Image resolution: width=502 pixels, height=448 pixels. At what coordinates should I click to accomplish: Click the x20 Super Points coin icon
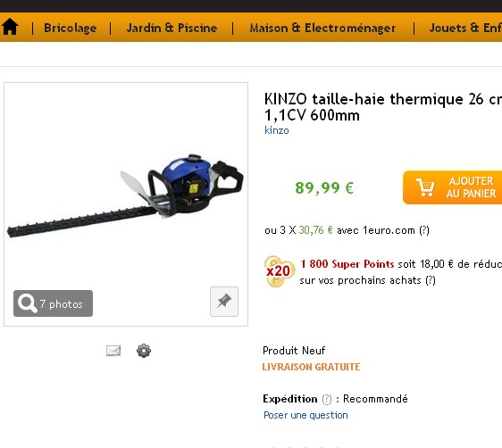[279, 271]
